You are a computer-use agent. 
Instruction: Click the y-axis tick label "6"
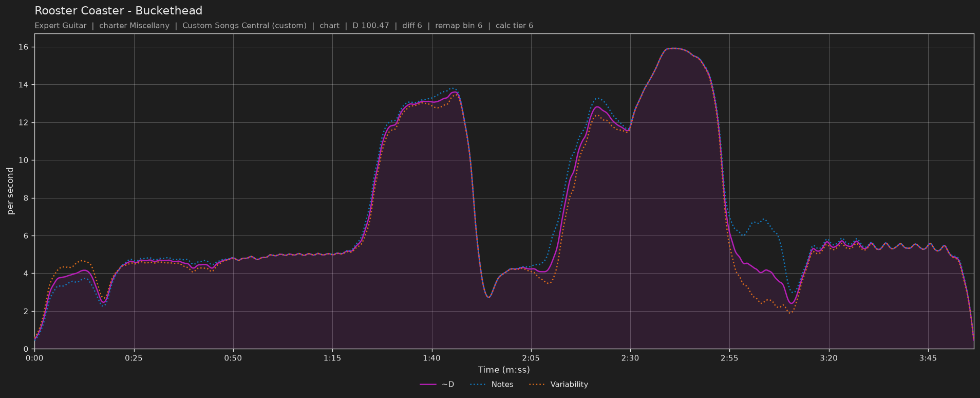coord(26,236)
